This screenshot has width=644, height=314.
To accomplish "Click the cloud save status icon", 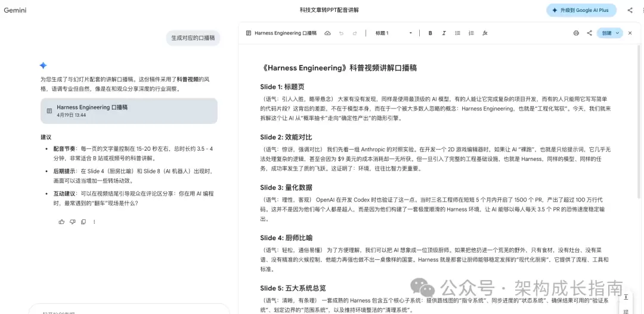I will pos(327,33).
